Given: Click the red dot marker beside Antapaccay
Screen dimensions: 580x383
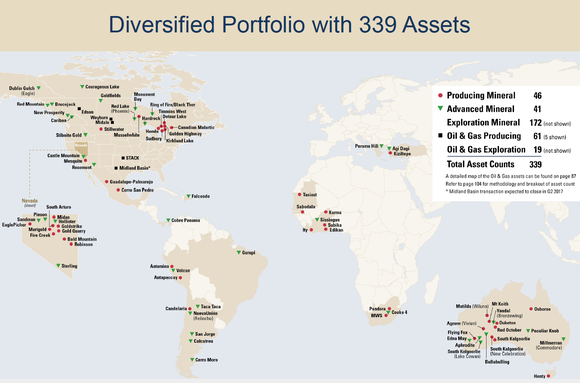Looking at the screenshot, I should coord(180,278).
